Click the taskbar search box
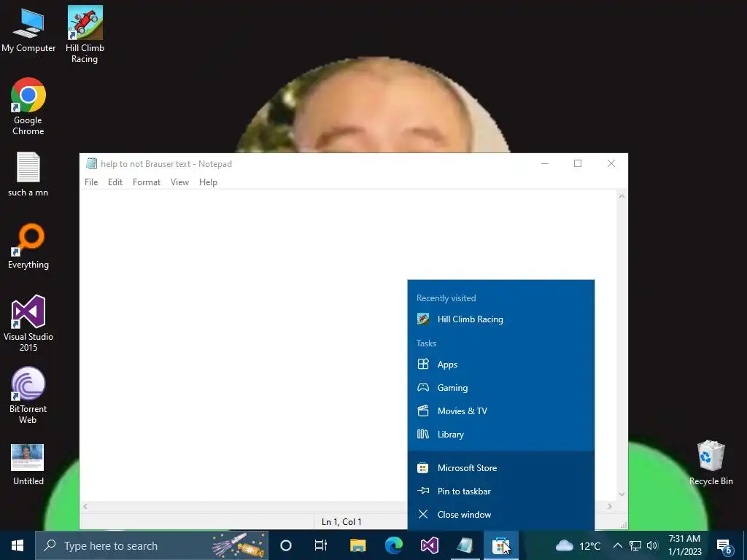This screenshot has height=560, width=747. coord(152,545)
